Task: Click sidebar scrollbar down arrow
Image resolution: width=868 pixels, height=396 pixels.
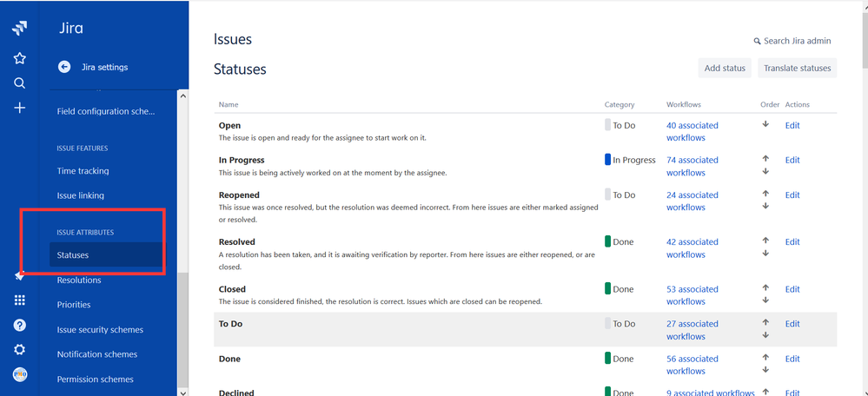Action: point(183,392)
